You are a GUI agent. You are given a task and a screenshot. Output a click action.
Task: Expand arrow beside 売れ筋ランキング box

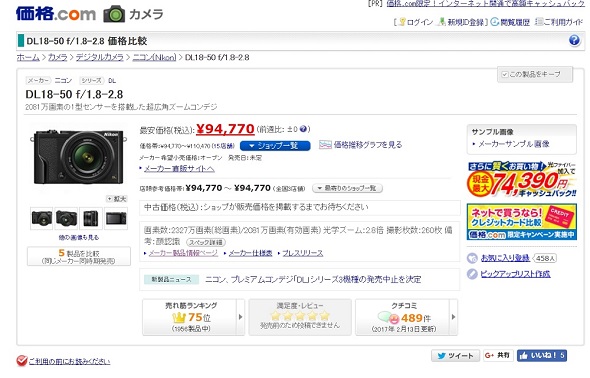tap(240, 317)
